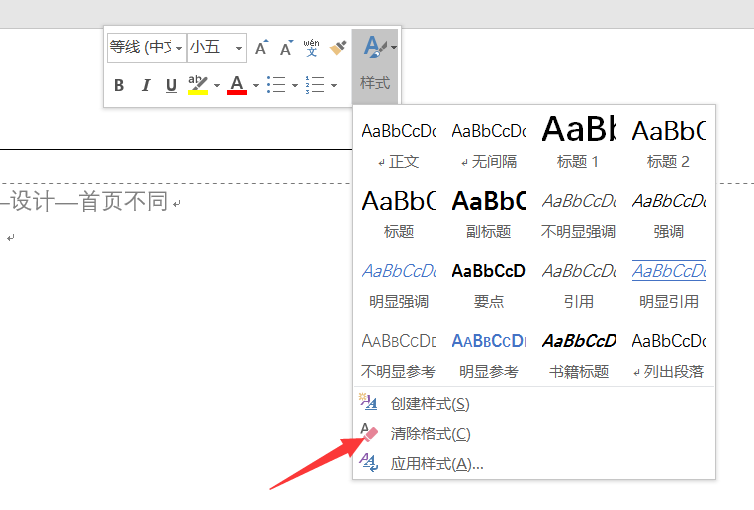
Task: Click the apply styles icon
Action: pyautogui.click(x=369, y=462)
